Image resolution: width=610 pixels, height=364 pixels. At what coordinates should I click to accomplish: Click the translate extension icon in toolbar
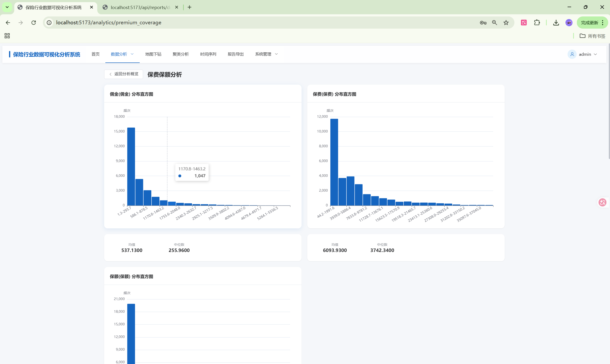[x=524, y=23]
